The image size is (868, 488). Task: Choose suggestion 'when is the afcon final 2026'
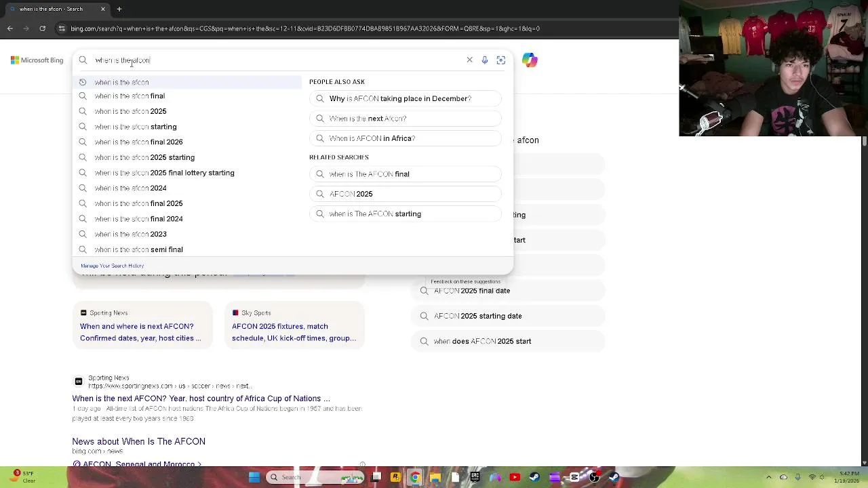[x=187, y=142]
